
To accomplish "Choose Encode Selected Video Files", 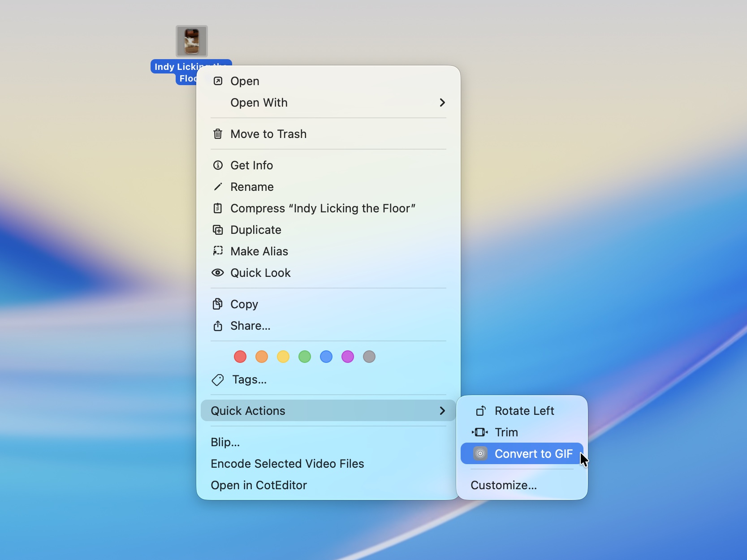I will [287, 464].
